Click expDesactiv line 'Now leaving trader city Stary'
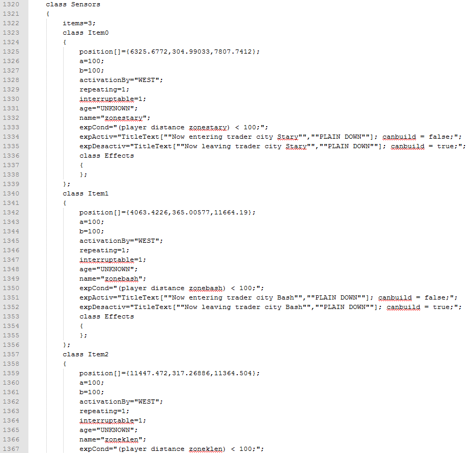 (x=272, y=146)
